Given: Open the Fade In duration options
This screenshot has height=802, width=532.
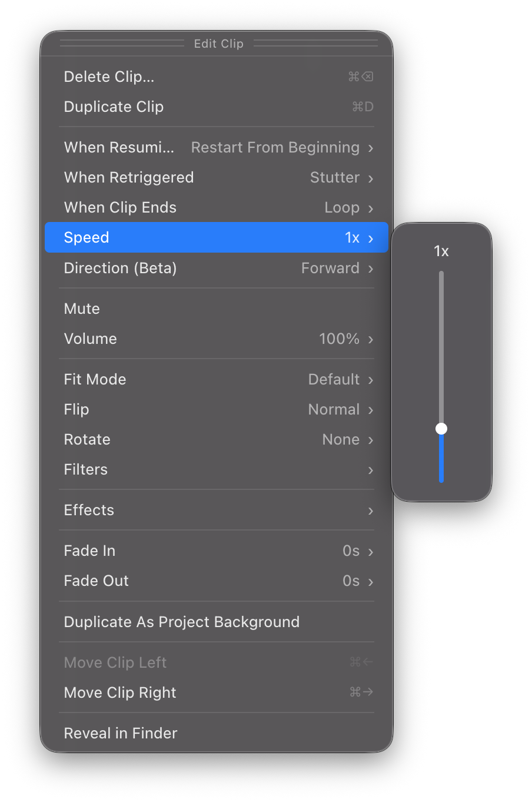Looking at the screenshot, I should coord(218,551).
